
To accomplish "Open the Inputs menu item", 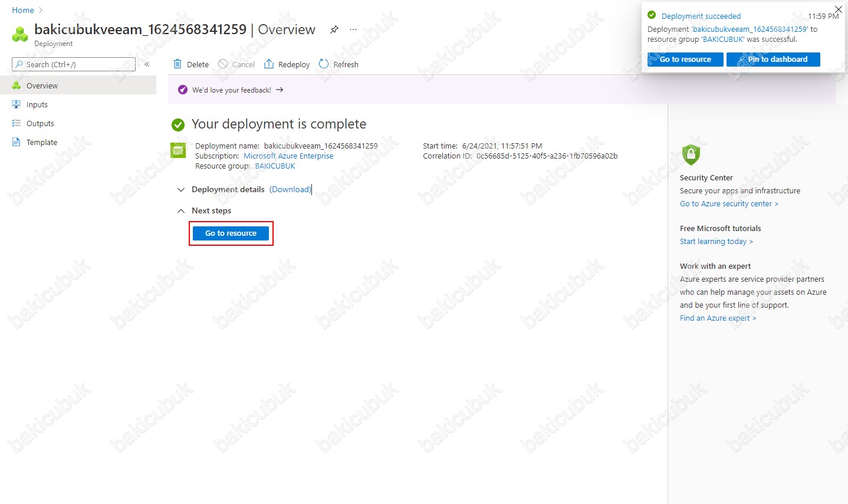I will tap(78, 104).
